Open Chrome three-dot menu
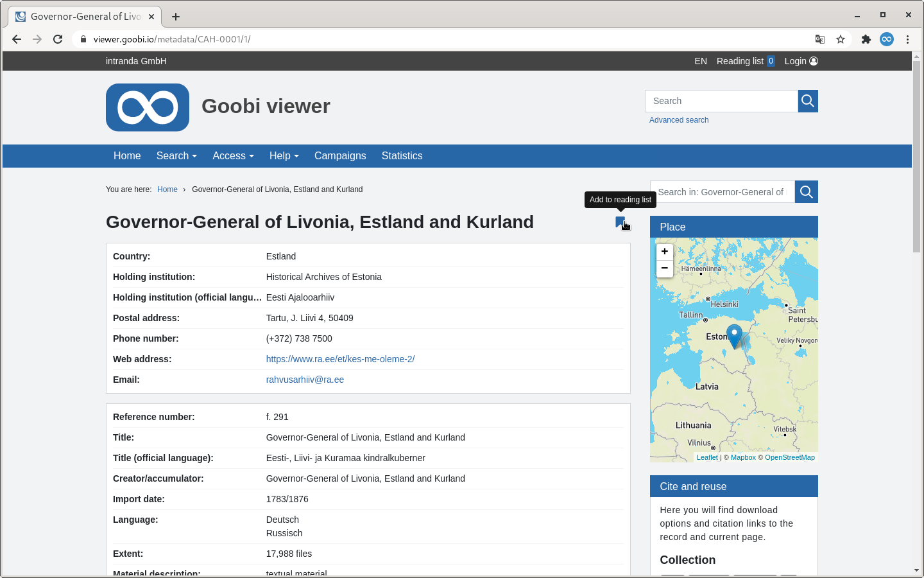The height and width of the screenshot is (578, 924). [907, 39]
